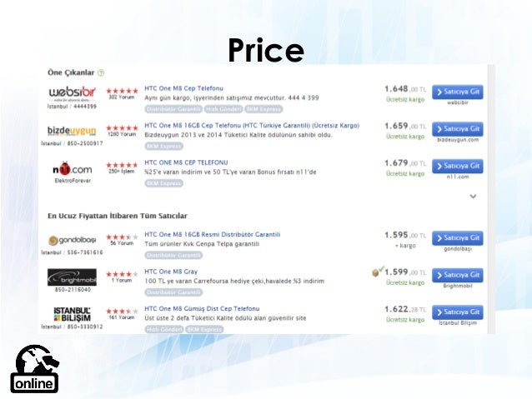
Task: Click Distribütör Garantili tag under brightmobil listing
Action: tap(173, 292)
